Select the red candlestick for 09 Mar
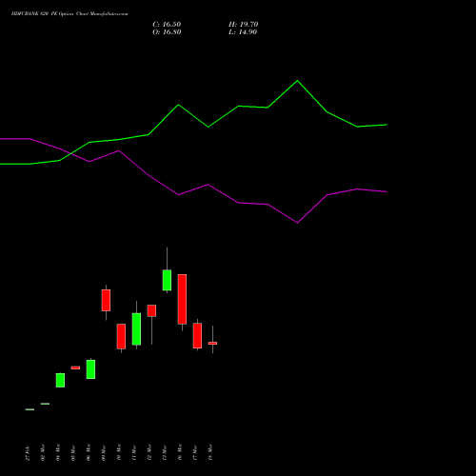This screenshot has height=476, width=476. tap(106, 301)
